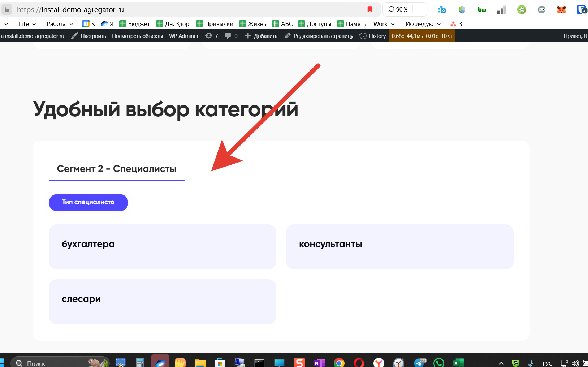This screenshot has width=588, height=367.
Task: Open the MetaMask fox extension
Action: coord(561,10)
